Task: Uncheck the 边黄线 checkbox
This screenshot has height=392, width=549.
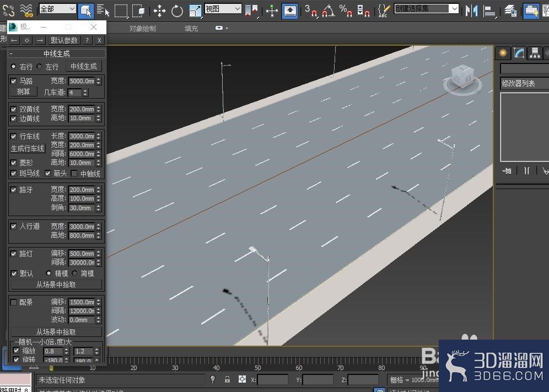Action: tap(13, 119)
